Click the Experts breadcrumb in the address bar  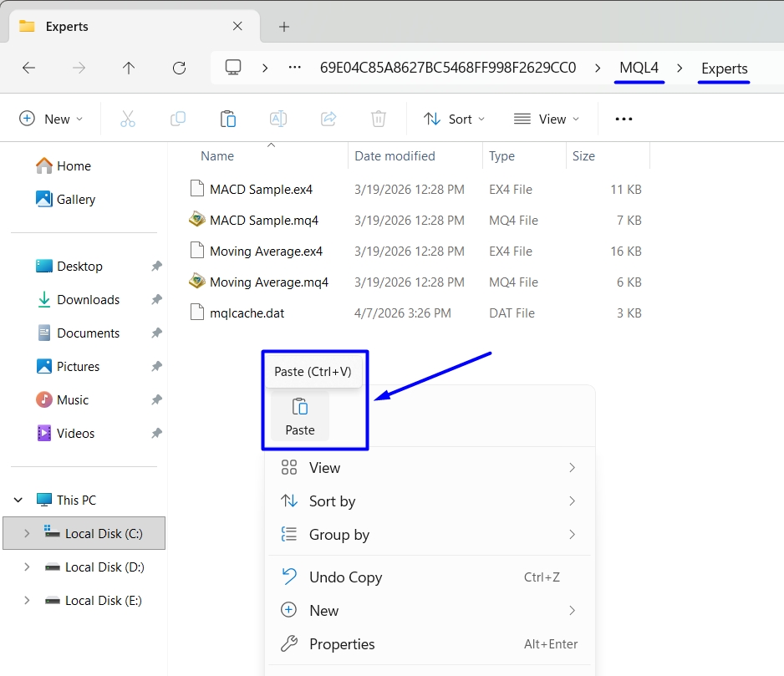(x=724, y=68)
